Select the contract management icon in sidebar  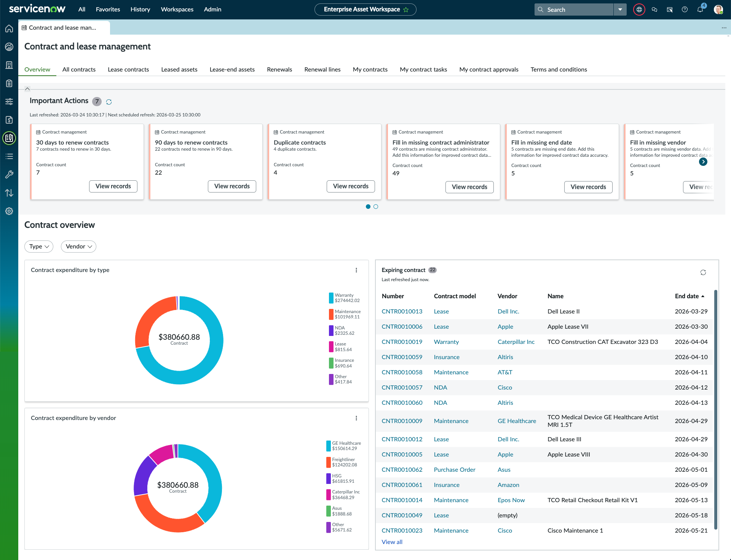click(x=9, y=138)
